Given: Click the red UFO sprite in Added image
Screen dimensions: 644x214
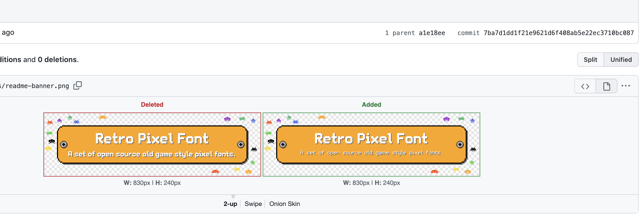Looking at the screenshot, I should (434, 171).
